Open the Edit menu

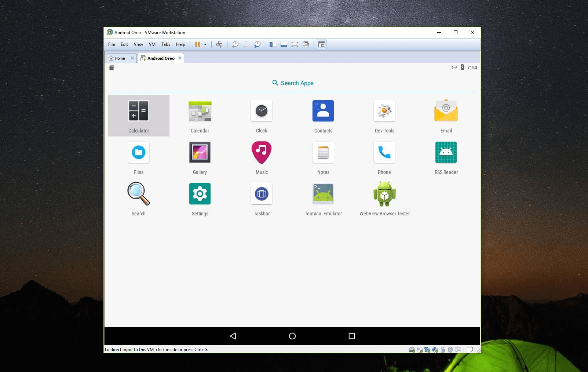(x=124, y=44)
